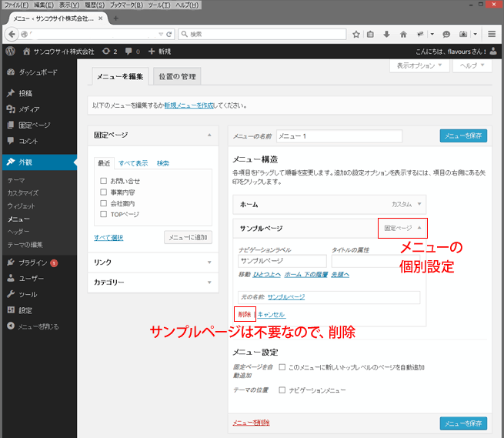The image size is (504, 438).
Task: Click the ひとつ上へ move link
Action: [x=267, y=274]
